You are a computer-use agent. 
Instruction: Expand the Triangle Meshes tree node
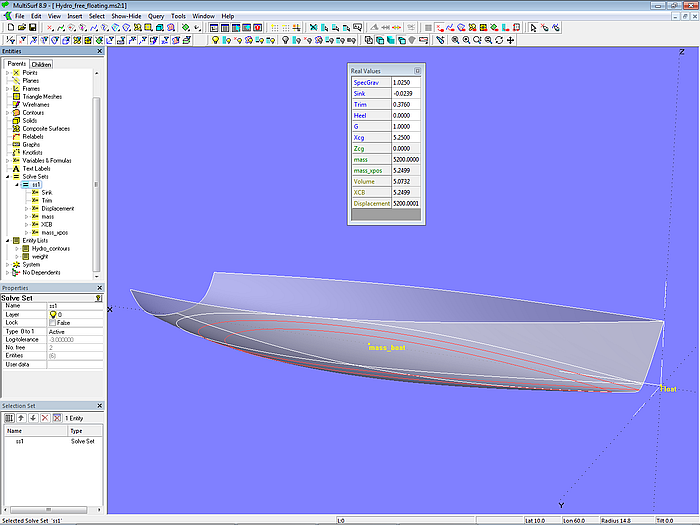(x=8, y=95)
